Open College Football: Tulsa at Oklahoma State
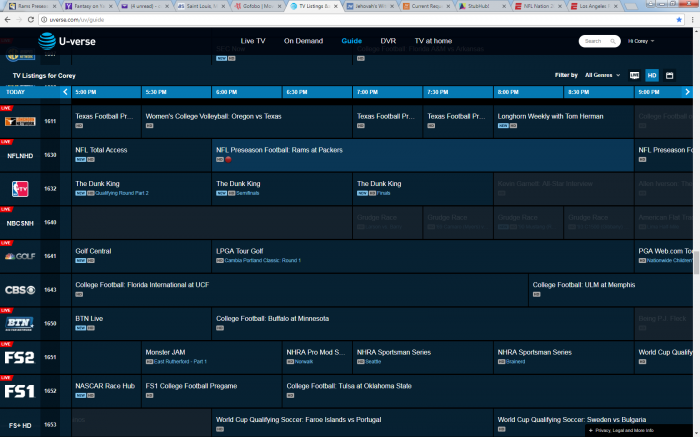 (x=488, y=391)
